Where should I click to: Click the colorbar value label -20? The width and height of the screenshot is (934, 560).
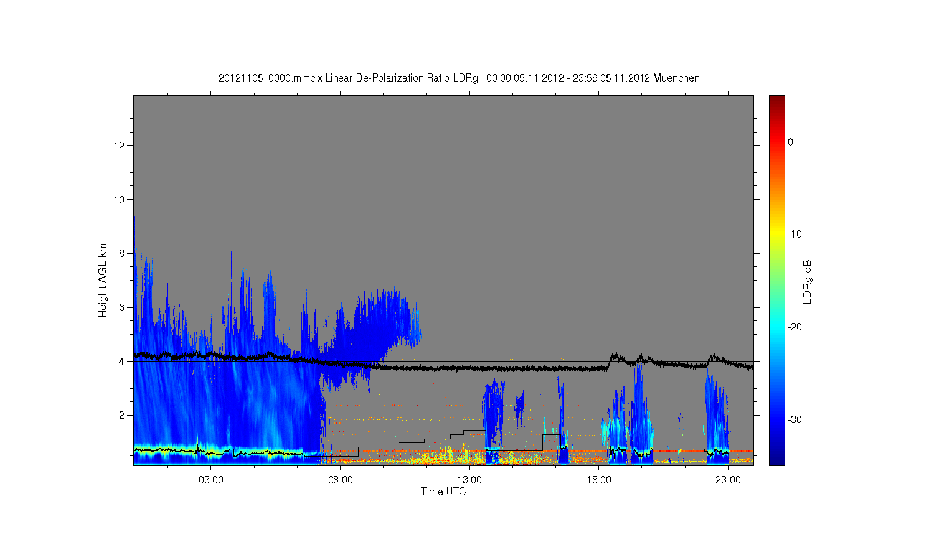click(x=795, y=327)
